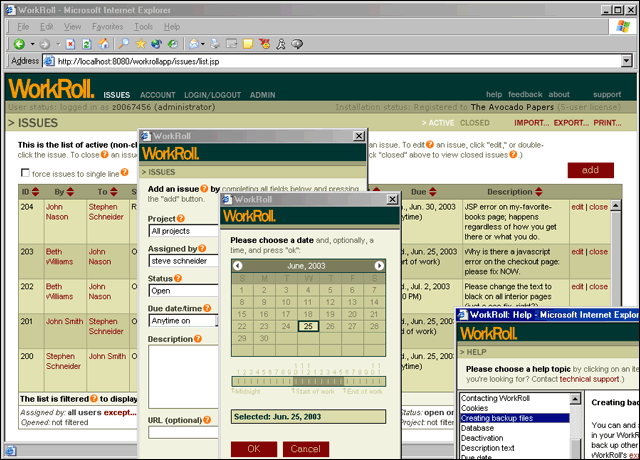The width and height of the screenshot is (640, 460).
Task: Reload the page with the Refresh icon
Action: pos(87,44)
